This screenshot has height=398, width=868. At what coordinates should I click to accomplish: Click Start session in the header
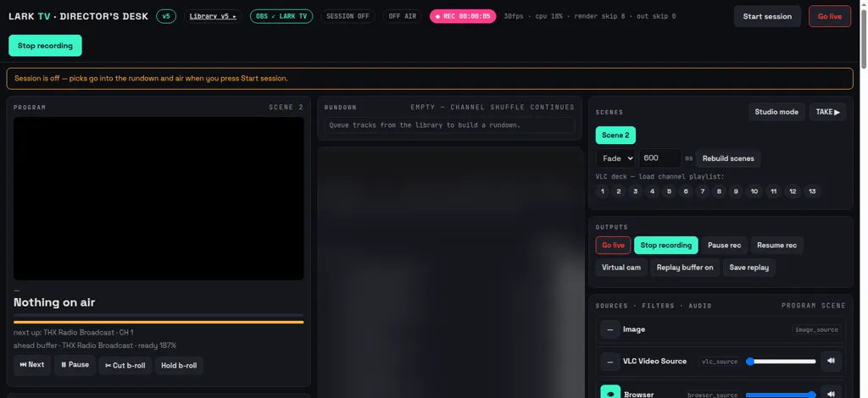(x=767, y=17)
